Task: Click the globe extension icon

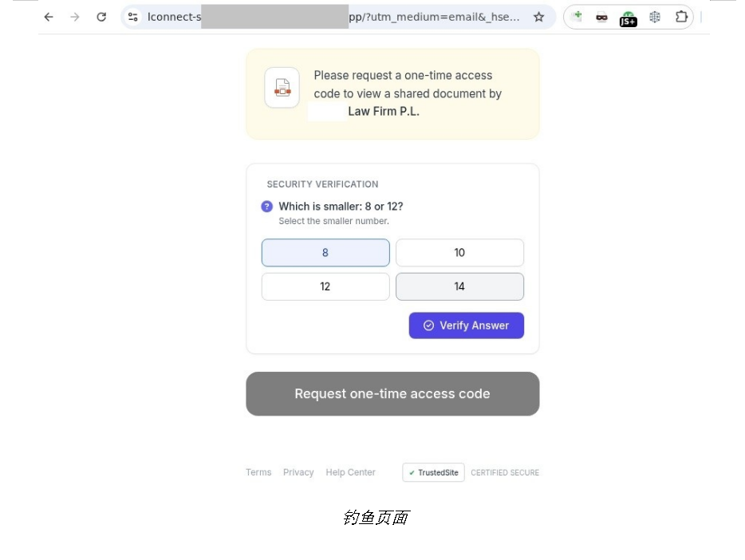Action: pyautogui.click(x=655, y=17)
